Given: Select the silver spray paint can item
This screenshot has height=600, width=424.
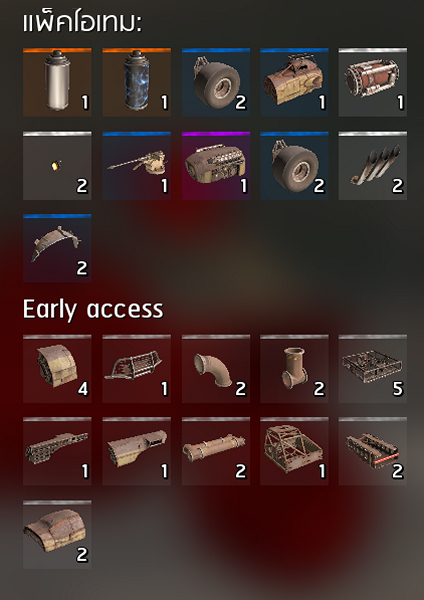Looking at the screenshot, I should 57,82.
